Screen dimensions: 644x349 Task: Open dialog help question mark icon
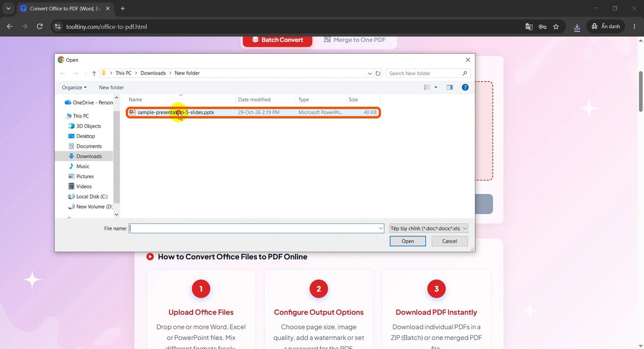click(x=465, y=87)
